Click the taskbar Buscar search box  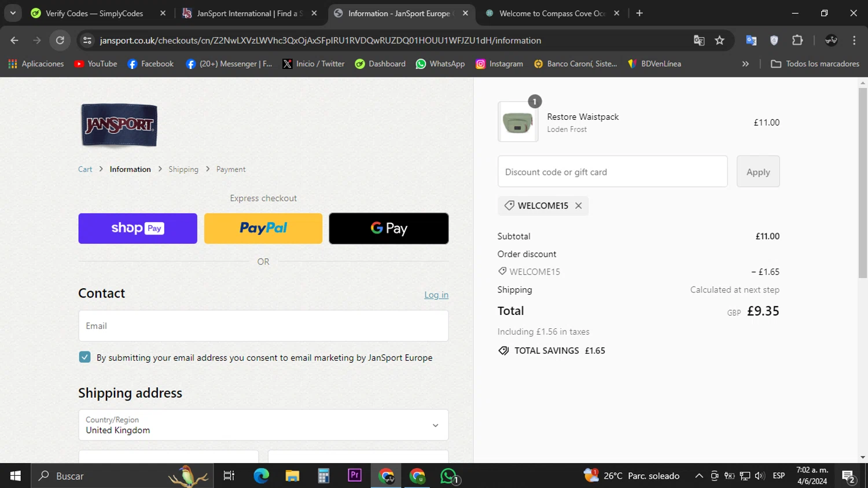click(x=123, y=476)
